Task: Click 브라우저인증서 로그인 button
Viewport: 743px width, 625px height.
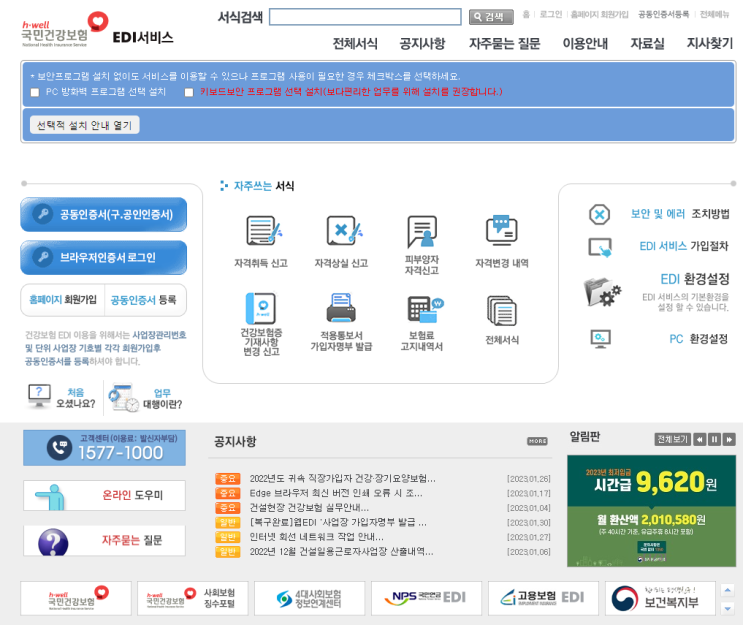Action: (x=103, y=257)
